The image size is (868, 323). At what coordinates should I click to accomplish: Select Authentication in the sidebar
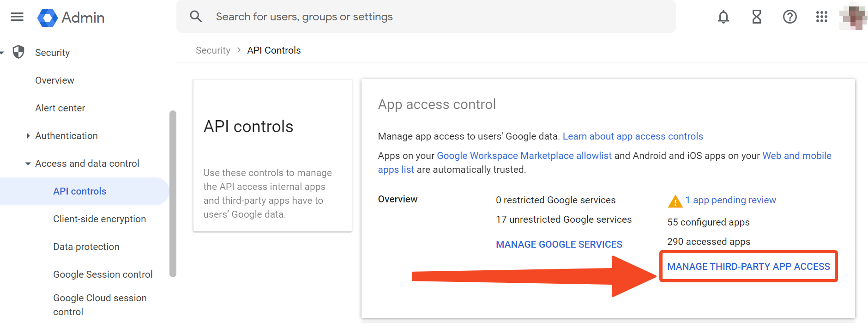tap(66, 136)
